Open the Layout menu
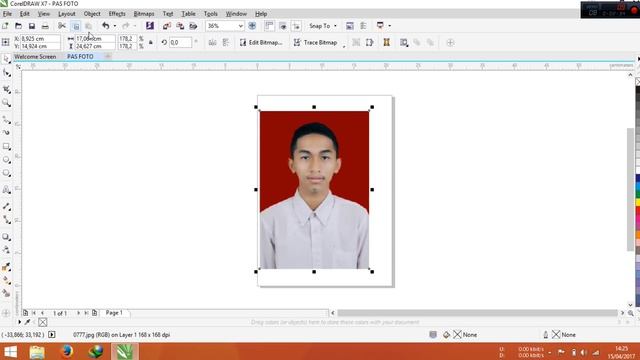 point(67,14)
